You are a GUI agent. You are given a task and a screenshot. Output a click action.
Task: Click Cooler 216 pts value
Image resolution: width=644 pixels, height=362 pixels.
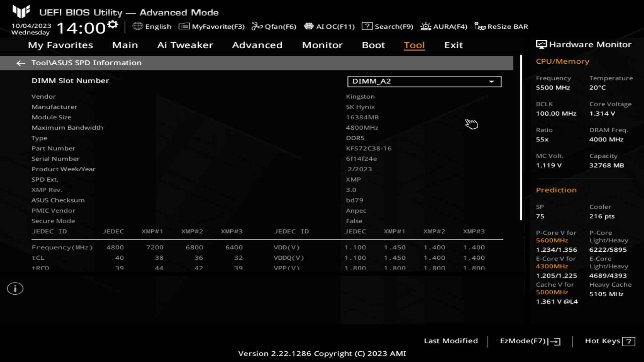[602, 217]
